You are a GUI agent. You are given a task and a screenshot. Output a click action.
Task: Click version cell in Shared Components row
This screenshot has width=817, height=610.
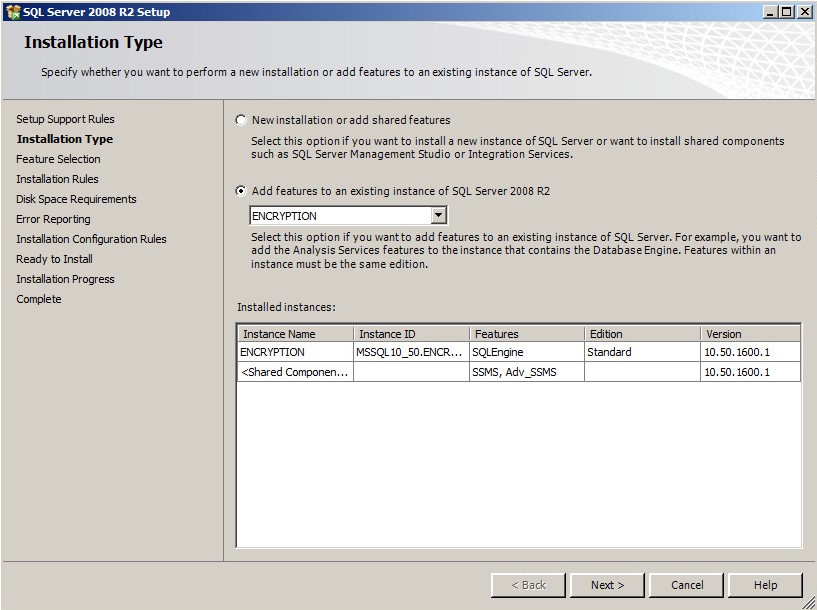click(750, 372)
